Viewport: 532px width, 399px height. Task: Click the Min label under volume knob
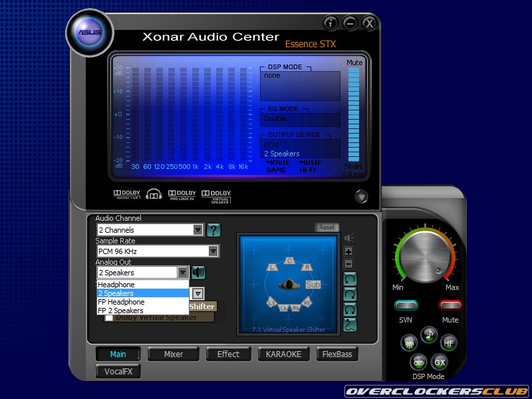[398, 287]
